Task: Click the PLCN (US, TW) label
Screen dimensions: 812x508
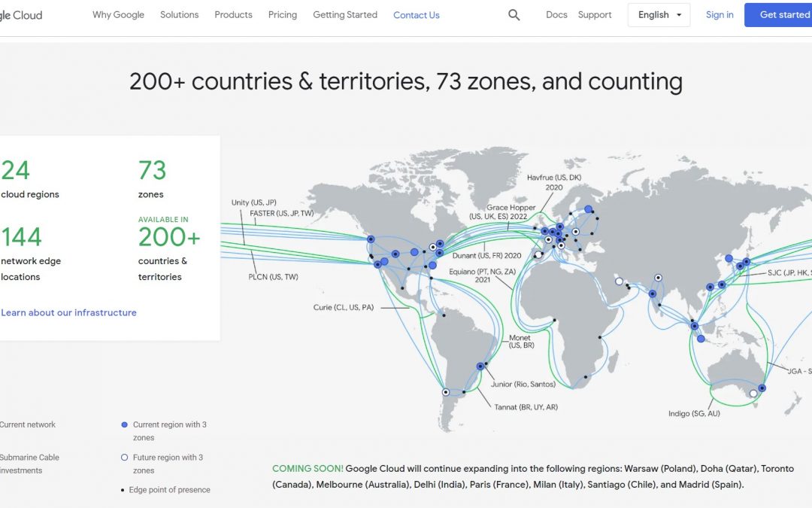Action: tap(273, 277)
